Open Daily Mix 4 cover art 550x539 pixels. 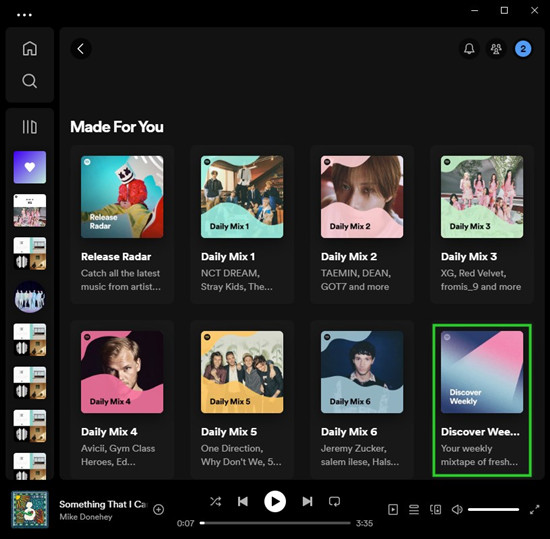click(122, 372)
